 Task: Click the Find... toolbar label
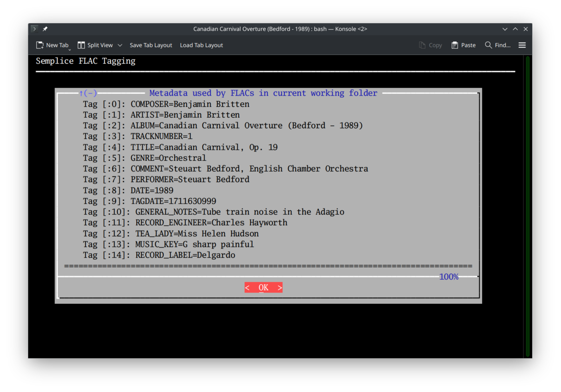point(503,45)
